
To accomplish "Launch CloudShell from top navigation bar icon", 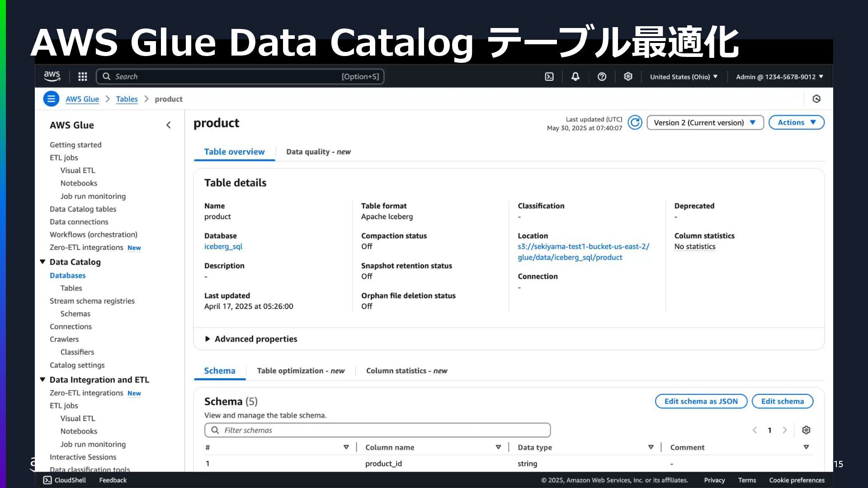I will click(x=549, y=77).
